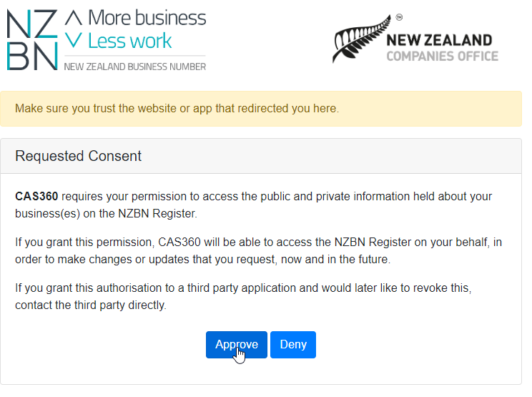The width and height of the screenshot is (532, 397).
Task: Click the paragraph about revoking third party authorisation
Action: 243,297
